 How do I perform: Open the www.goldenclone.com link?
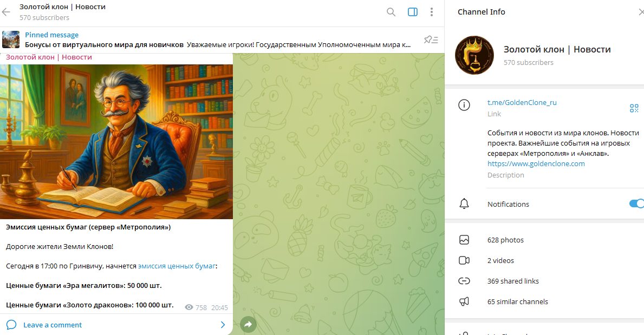coord(536,164)
